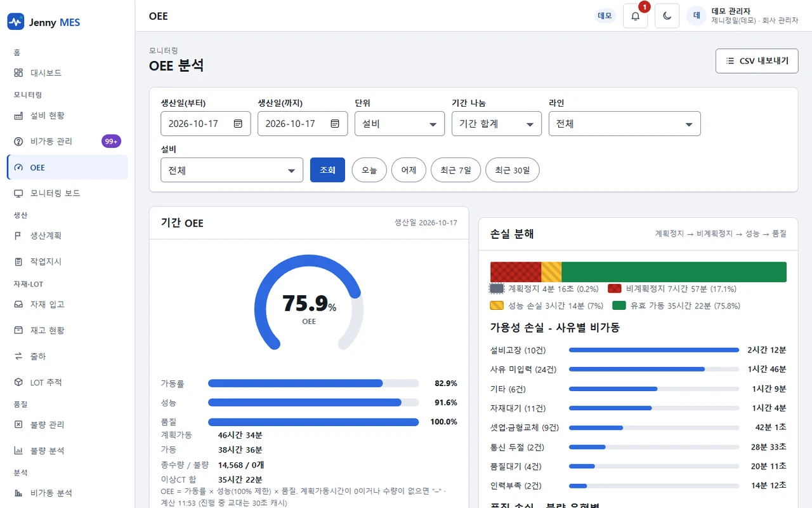Click the 작업지시 clipboard icon
Image resolution: width=812 pixels, height=508 pixels.
18,262
